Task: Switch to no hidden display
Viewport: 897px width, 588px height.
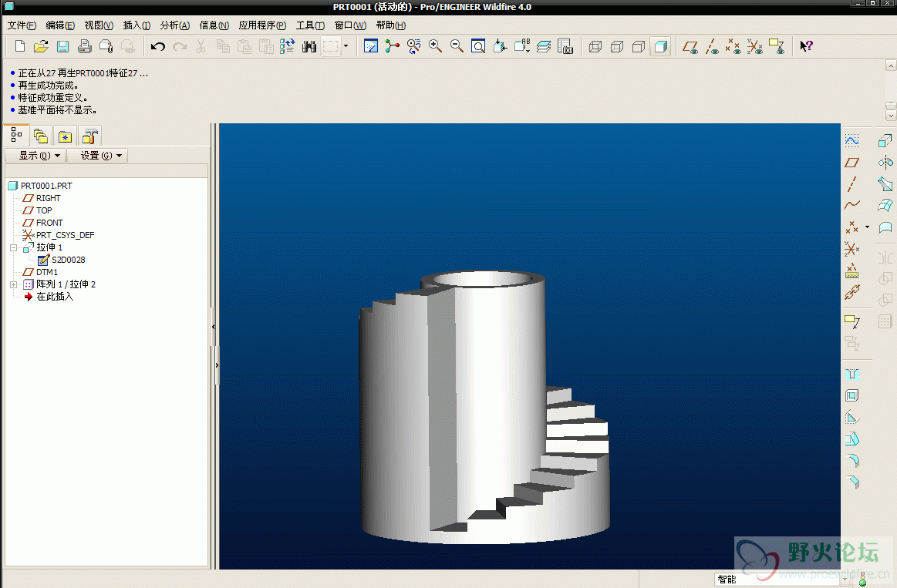Action: pos(639,46)
